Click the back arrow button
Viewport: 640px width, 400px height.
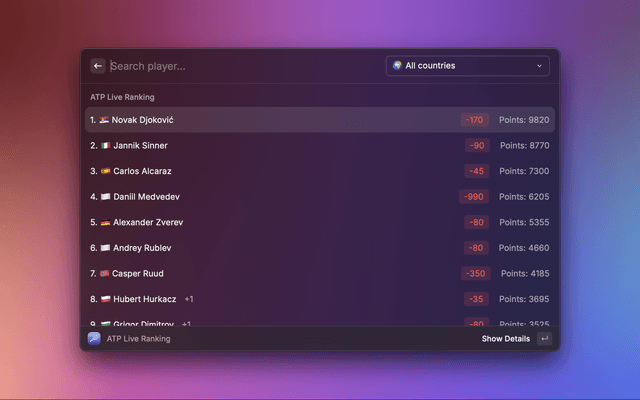point(98,66)
